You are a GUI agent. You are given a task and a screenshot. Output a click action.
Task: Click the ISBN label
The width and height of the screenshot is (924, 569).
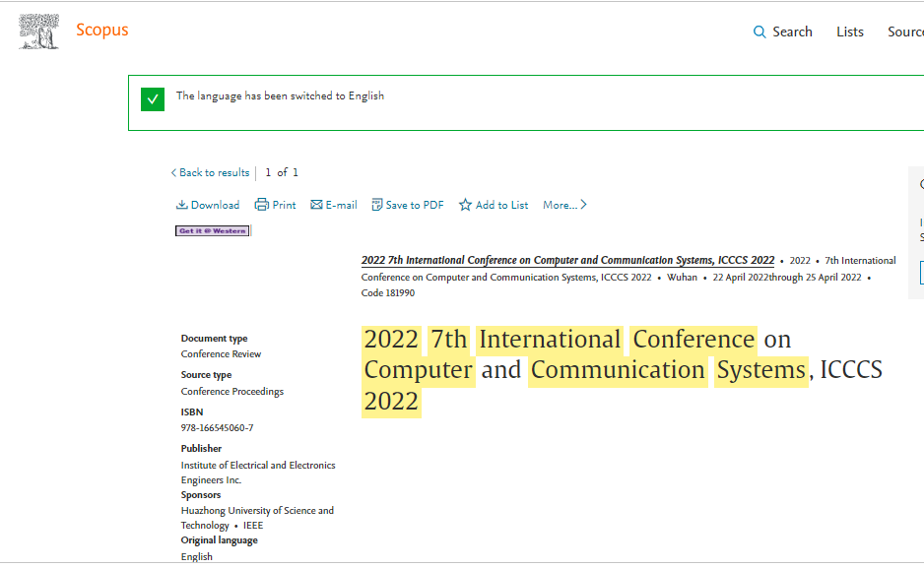[192, 411]
